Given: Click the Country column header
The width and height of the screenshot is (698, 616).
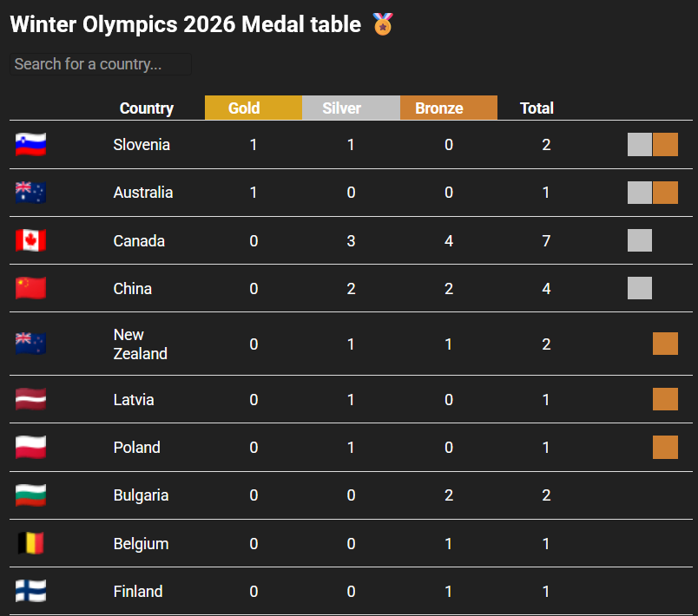Looking at the screenshot, I should point(147,108).
